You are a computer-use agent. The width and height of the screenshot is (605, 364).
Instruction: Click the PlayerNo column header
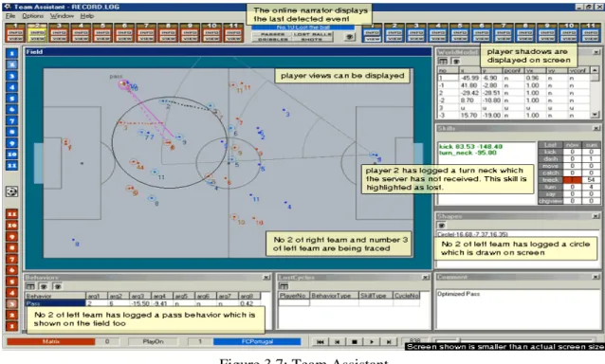pos(294,296)
